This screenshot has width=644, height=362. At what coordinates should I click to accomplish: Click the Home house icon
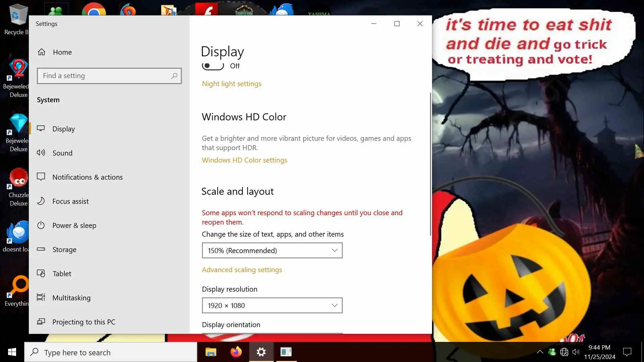point(42,52)
